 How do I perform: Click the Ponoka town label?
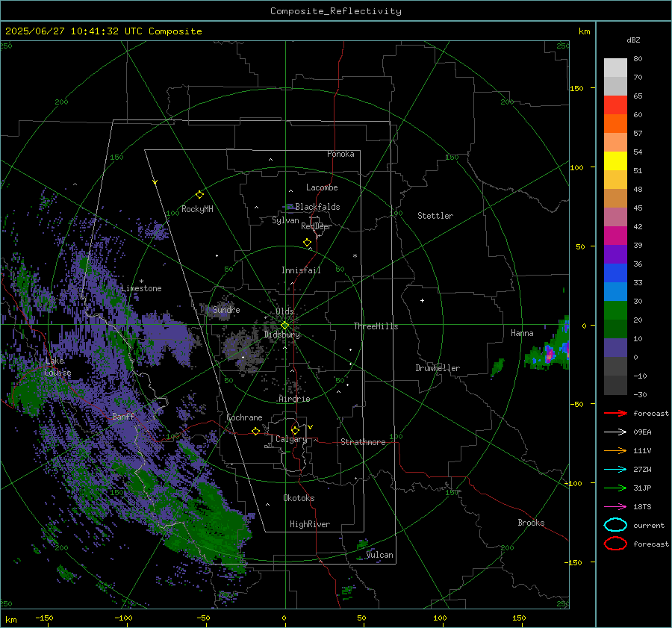340,154
